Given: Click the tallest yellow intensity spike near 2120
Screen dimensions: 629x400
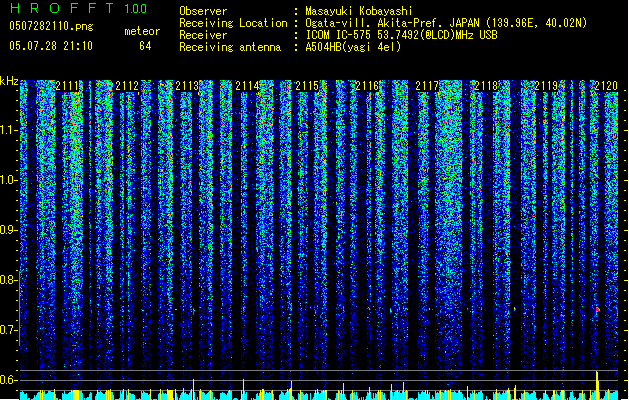Looking at the screenshot, I should pyautogui.click(x=597, y=385).
